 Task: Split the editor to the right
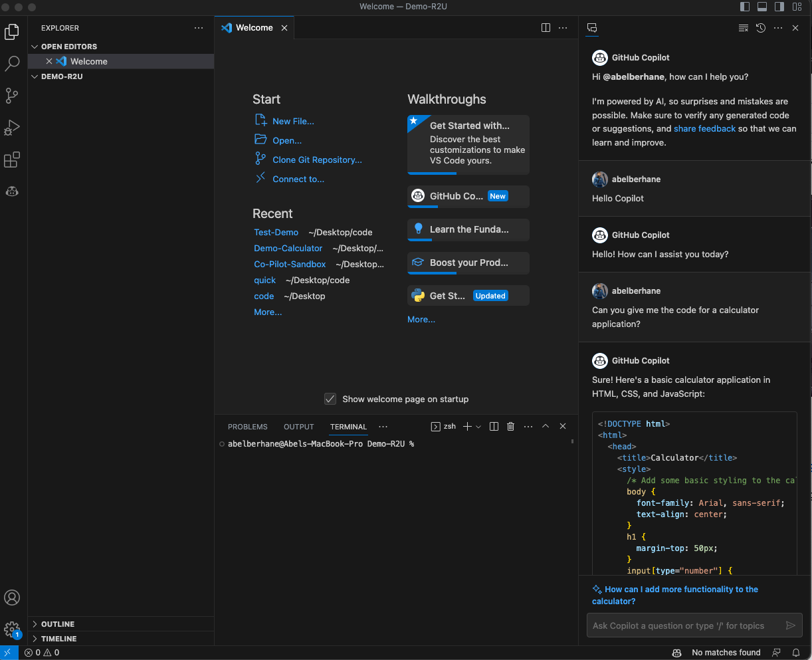(x=546, y=28)
